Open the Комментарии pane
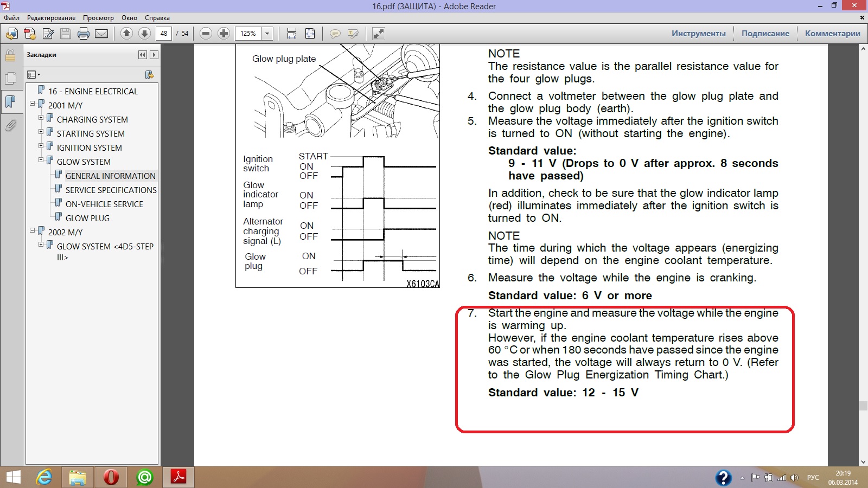 click(x=832, y=34)
